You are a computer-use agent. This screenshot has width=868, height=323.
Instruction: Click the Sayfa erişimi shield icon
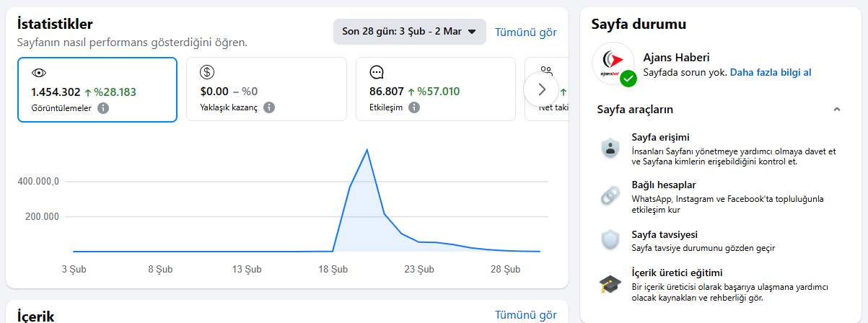[x=610, y=149]
